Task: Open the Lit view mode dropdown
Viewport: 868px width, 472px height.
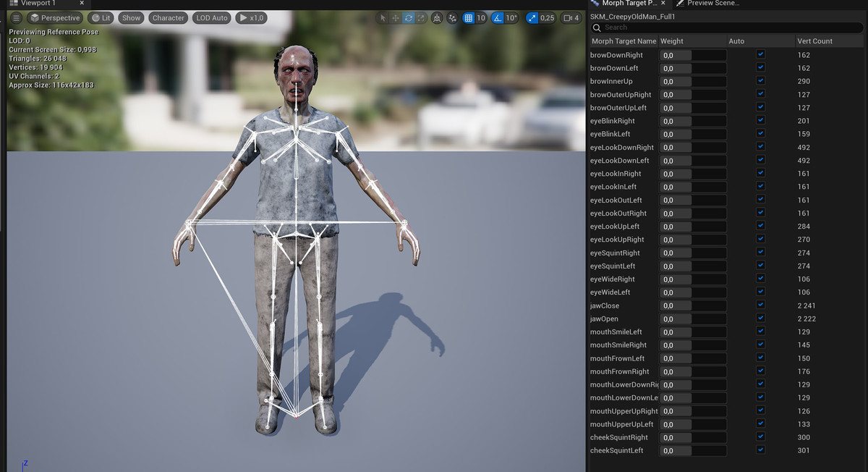Action: 101,18
